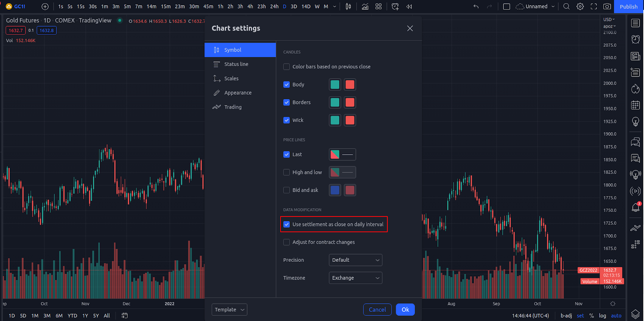Click the undo arrow icon
Viewport: 644px width, 321px height.
476,6
